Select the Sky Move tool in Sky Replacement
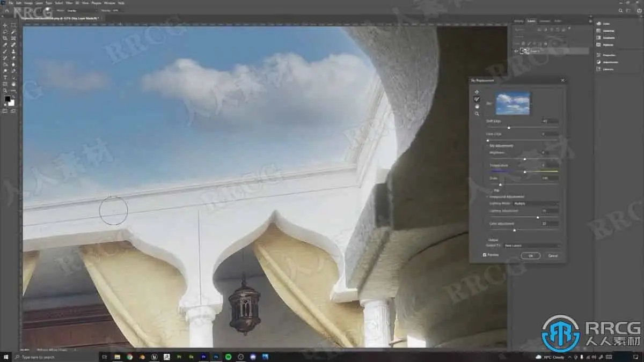The width and height of the screenshot is (644, 362). point(477,92)
